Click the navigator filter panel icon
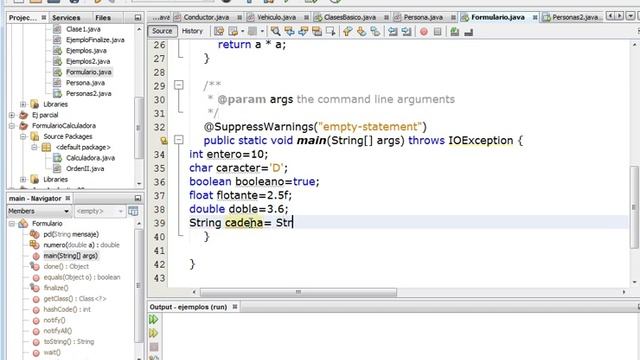Image resolution: width=640 pixels, height=360 pixels. click(133, 211)
